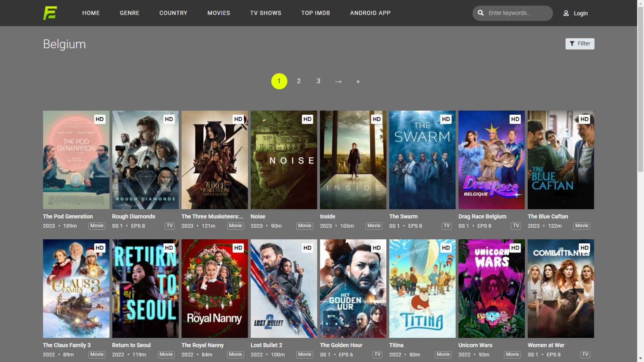Open The Swarm series poster

tap(422, 160)
